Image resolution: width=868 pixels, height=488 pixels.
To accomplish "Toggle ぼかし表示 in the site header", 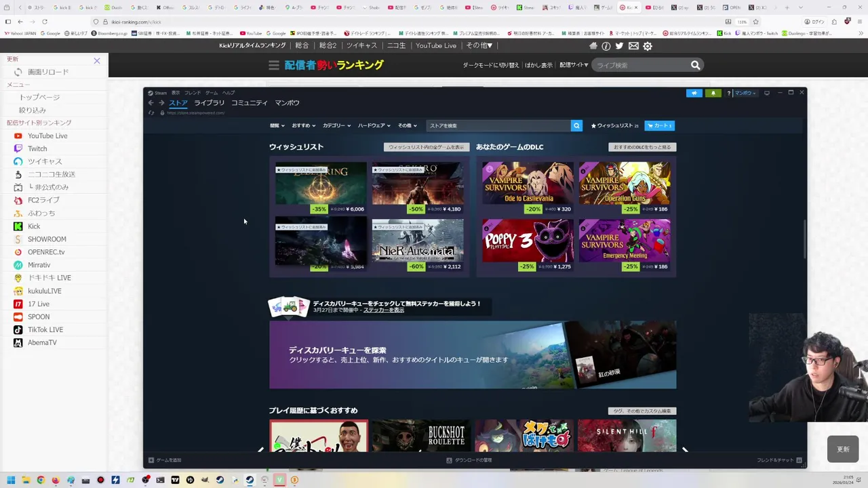I will pos(538,65).
